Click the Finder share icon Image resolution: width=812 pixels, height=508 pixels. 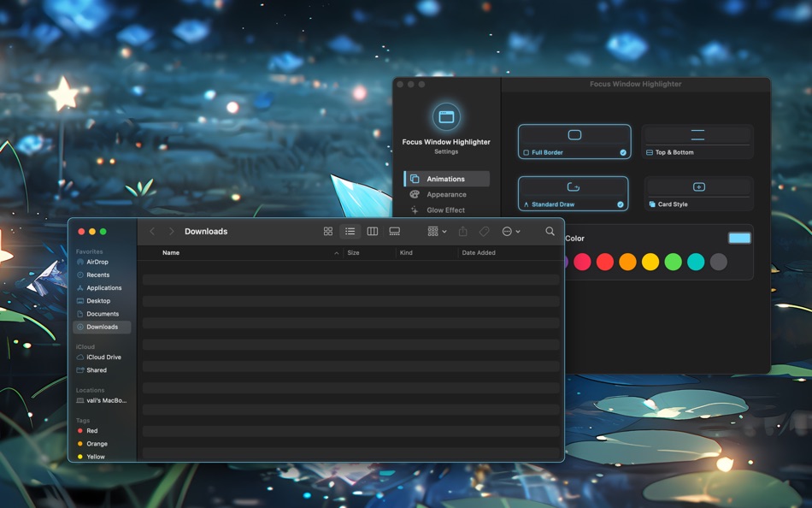click(x=463, y=231)
